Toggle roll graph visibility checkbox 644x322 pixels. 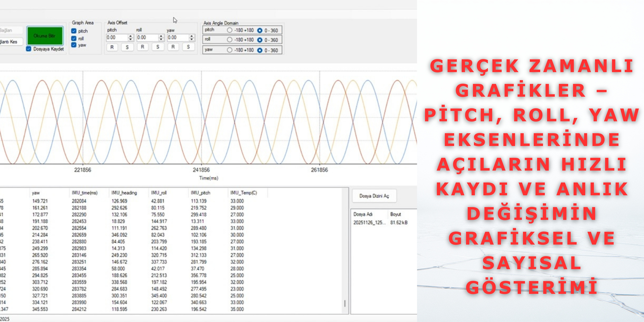point(74,38)
